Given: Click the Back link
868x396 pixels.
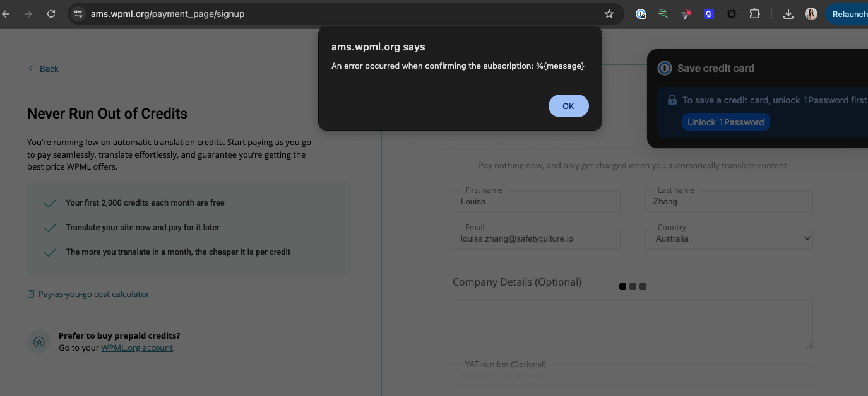Looking at the screenshot, I should tap(49, 69).
